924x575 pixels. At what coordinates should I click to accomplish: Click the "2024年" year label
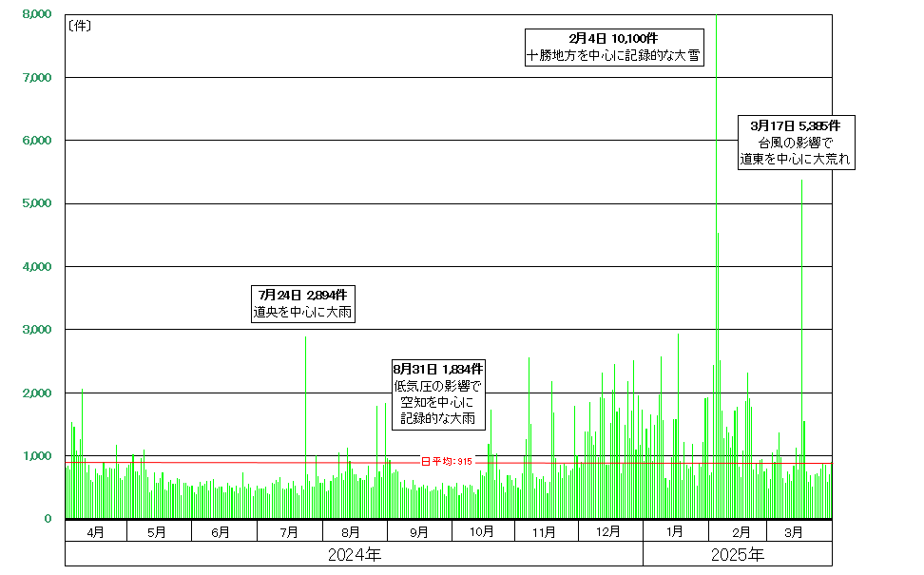pos(355,554)
